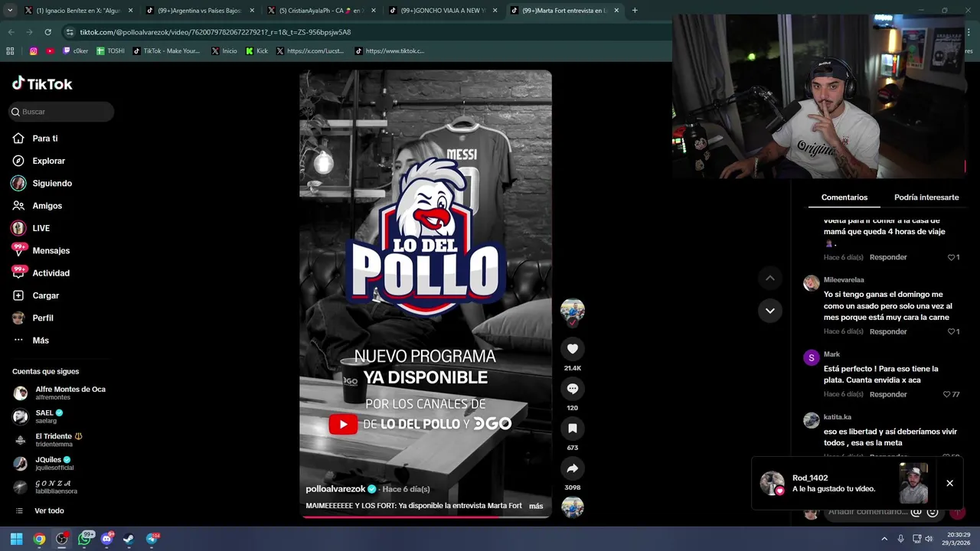
Task: Open the spinning sound disc below share
Action: coord(572,507)
